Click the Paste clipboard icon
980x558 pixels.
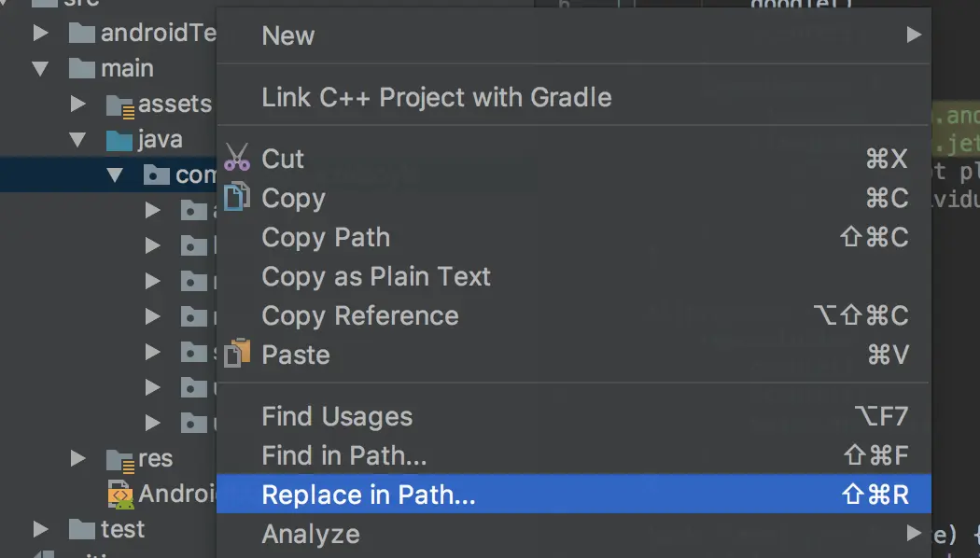tap(238, 354)
